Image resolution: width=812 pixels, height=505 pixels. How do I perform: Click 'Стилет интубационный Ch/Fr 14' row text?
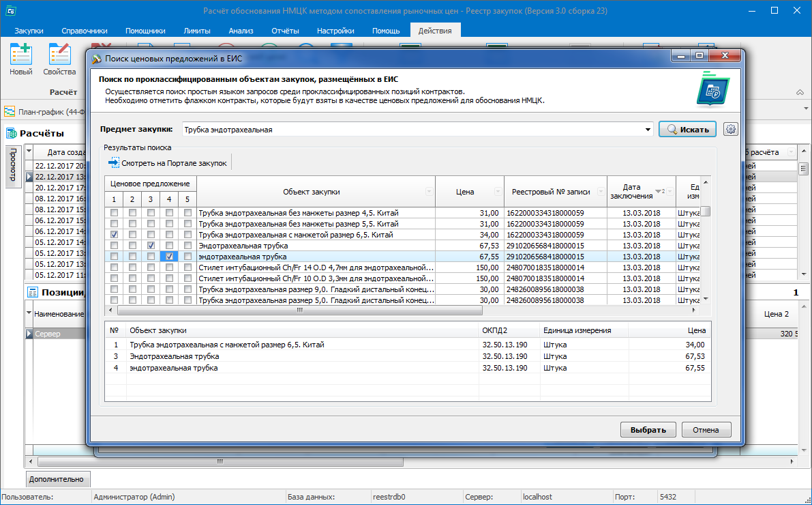[316, 268]
